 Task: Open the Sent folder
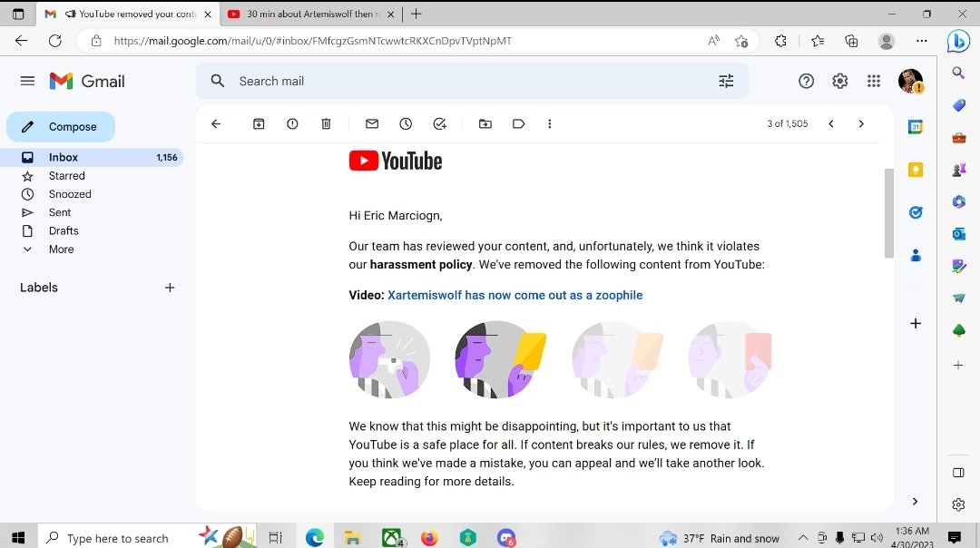60,212
